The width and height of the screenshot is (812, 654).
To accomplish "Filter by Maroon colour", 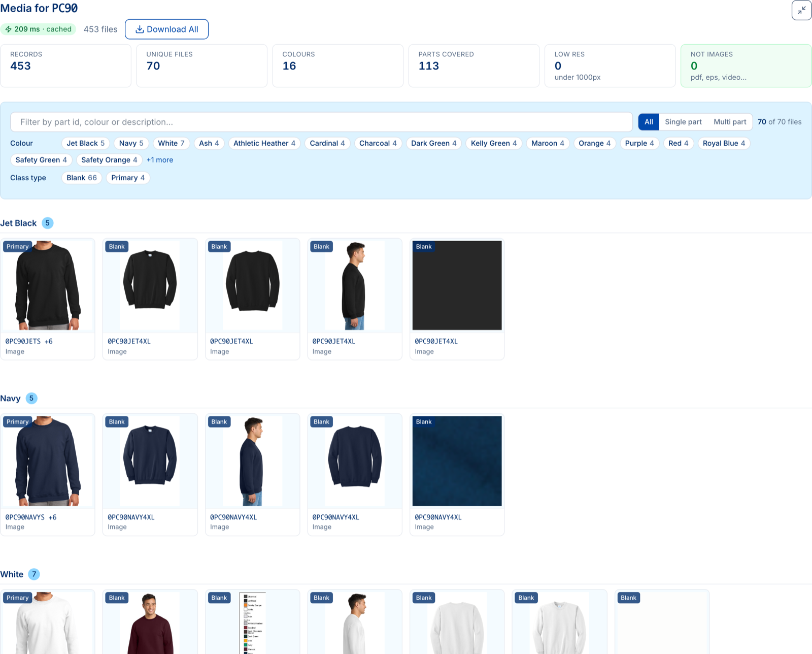I will tap(548, 143).
